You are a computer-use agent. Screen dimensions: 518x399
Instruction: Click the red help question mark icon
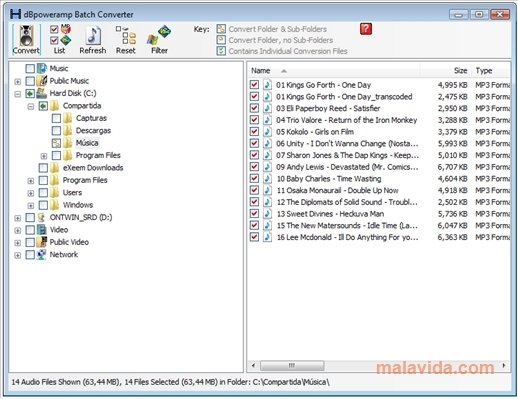366,29
